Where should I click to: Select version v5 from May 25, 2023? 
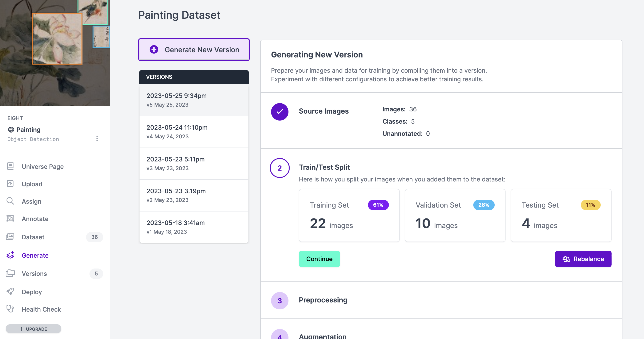point(194,100)
